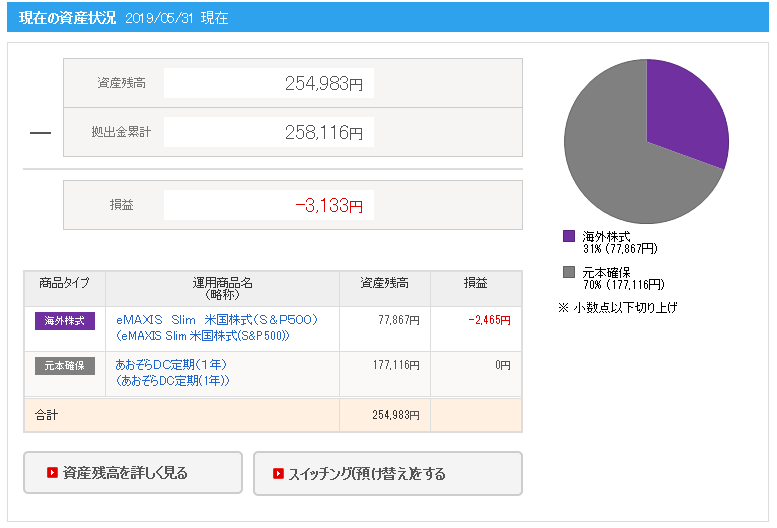Select 合計 total row label
The height and width of the screenshot is (528, 777).
[46, 415]
